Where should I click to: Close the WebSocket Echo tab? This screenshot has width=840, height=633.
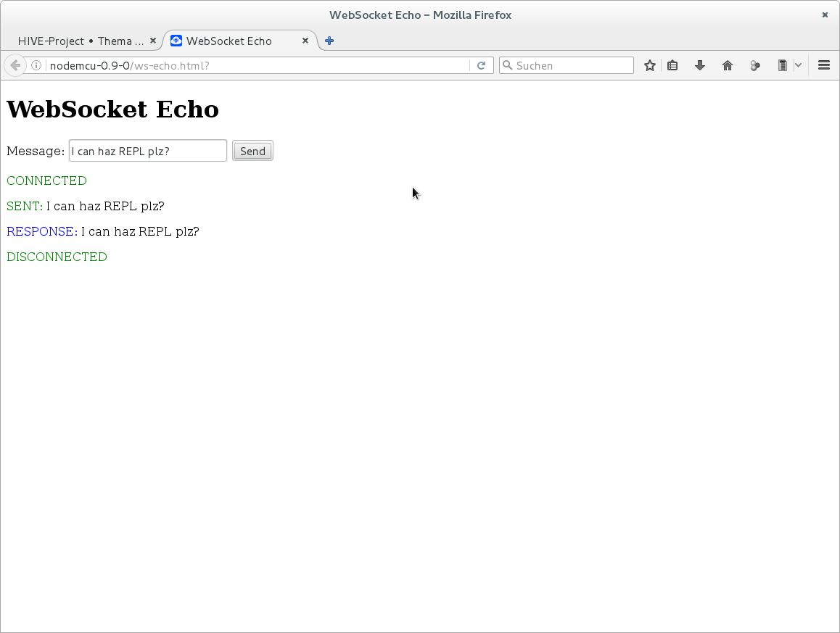[305, 41]
